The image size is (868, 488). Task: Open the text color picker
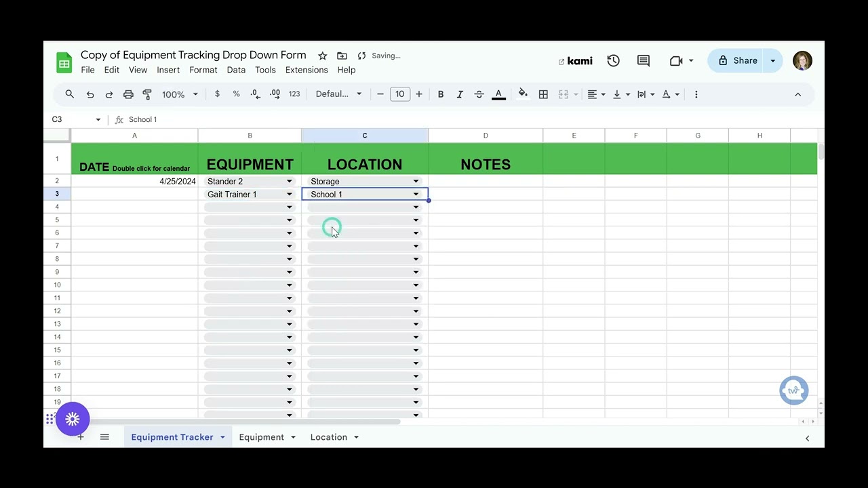pos(498,94)
